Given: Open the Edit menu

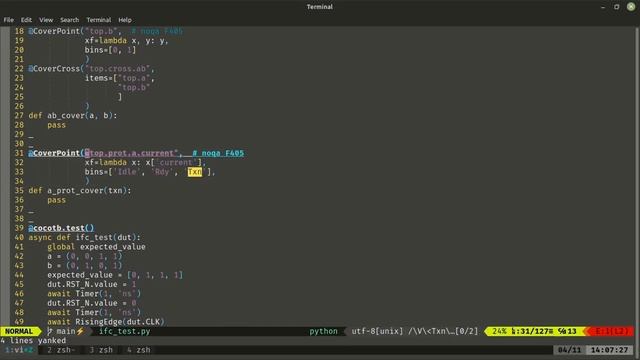Looking at the screenshot, I should pos(26,20).
